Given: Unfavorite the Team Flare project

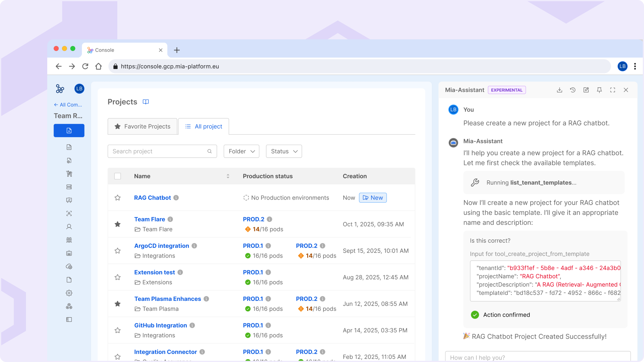Looking at the screenshot, I should 118,224.
